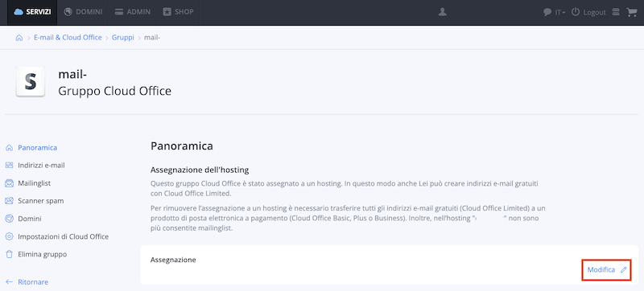Click the Ritornare back link

[x=33, y=282]
